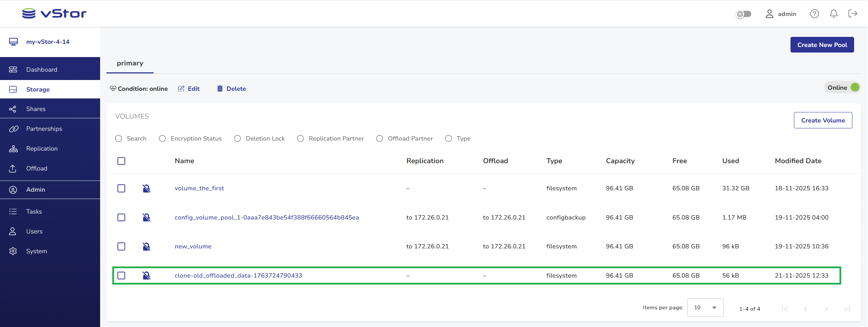Toggle the theme switch in header
Screen dimensions: 868x327
[x=744, y=14]
